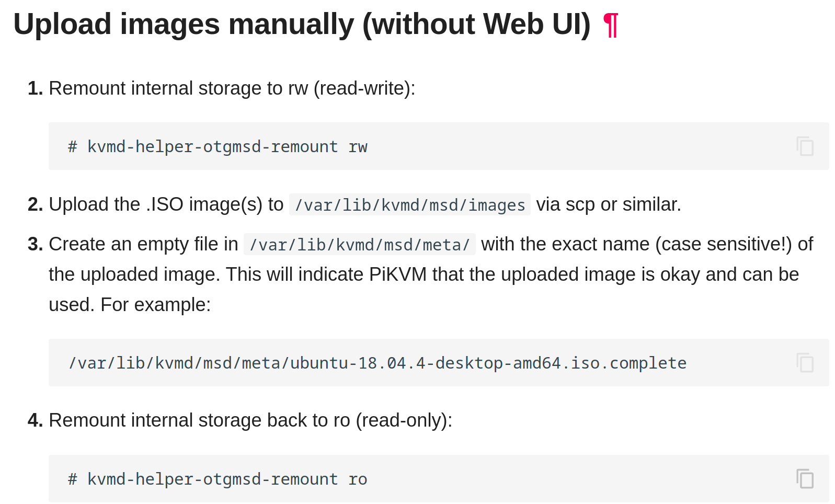Click the 'Upload images manually' heading text
835x504 pixels.
coord(301,25)
